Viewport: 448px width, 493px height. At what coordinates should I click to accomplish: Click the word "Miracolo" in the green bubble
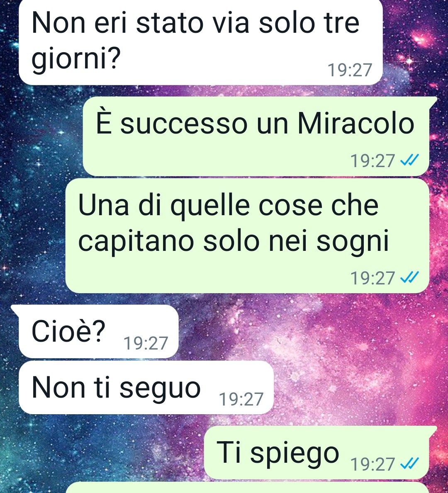click(x=356, y=124)
